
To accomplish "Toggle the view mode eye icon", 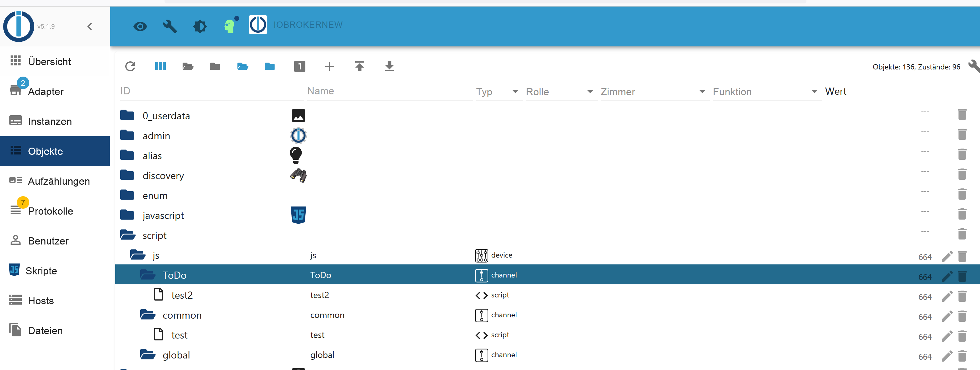I will point(140,26).
